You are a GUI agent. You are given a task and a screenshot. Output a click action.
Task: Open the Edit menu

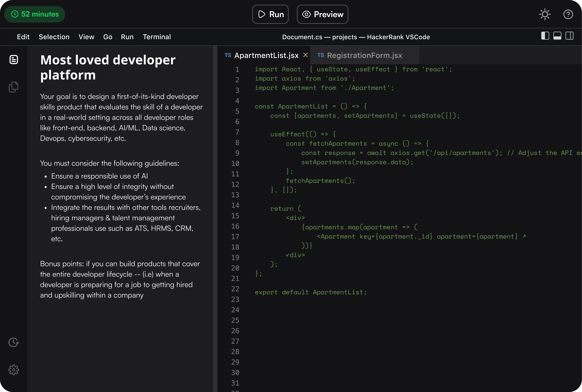click(x=23, y=37)
